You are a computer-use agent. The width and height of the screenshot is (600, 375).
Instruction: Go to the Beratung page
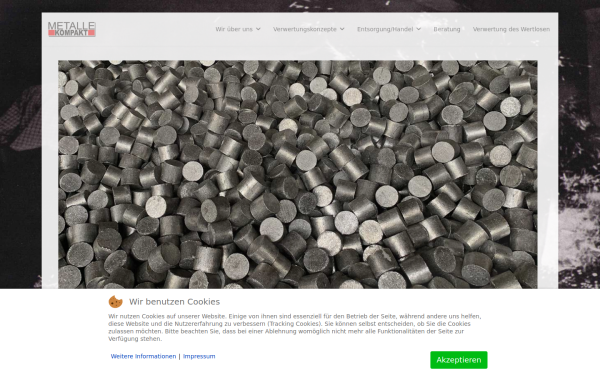[447, 29]
